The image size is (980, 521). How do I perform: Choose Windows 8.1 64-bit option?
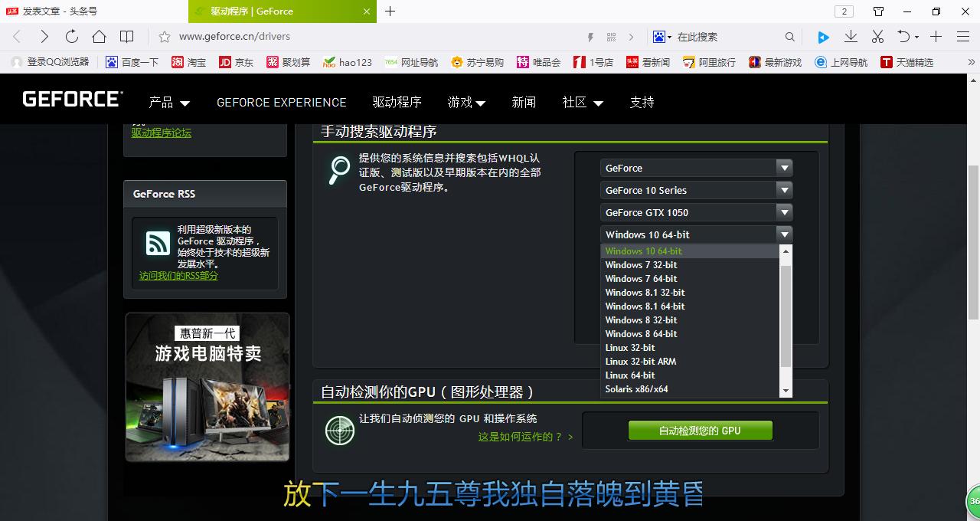coord(690,306)
